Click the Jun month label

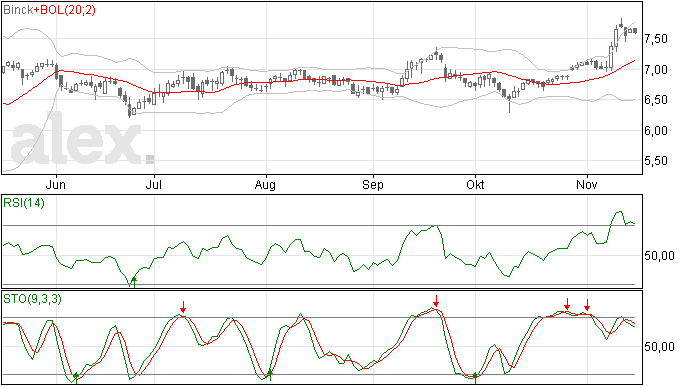click(56, 184)
